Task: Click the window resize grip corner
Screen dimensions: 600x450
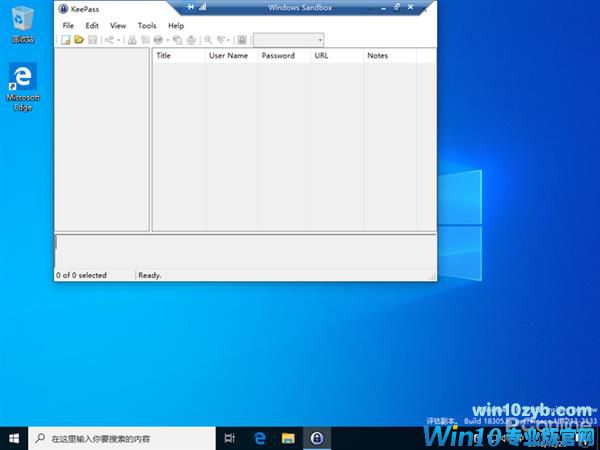Action: pyautogui.click(x=433, y=277)
